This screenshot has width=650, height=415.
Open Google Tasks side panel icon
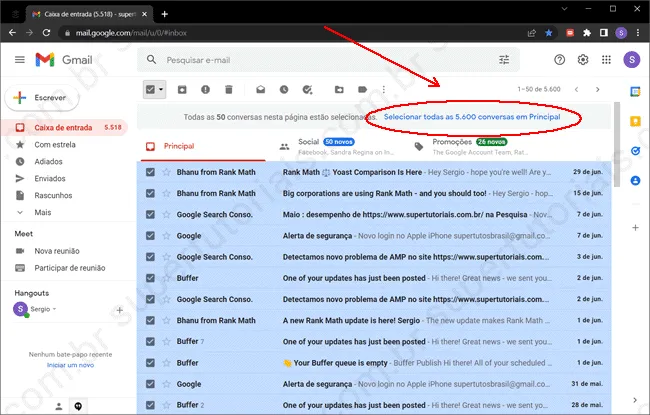[635, 151]
